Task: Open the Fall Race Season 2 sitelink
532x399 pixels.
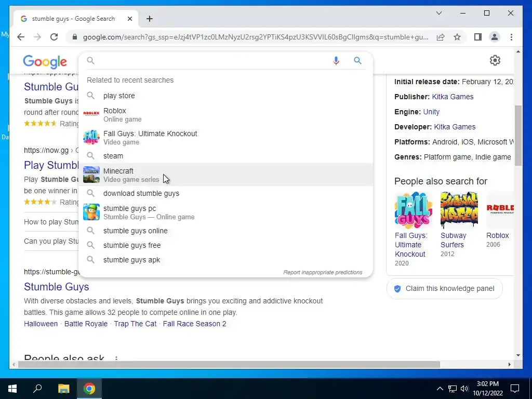Action: click(194, 324)
